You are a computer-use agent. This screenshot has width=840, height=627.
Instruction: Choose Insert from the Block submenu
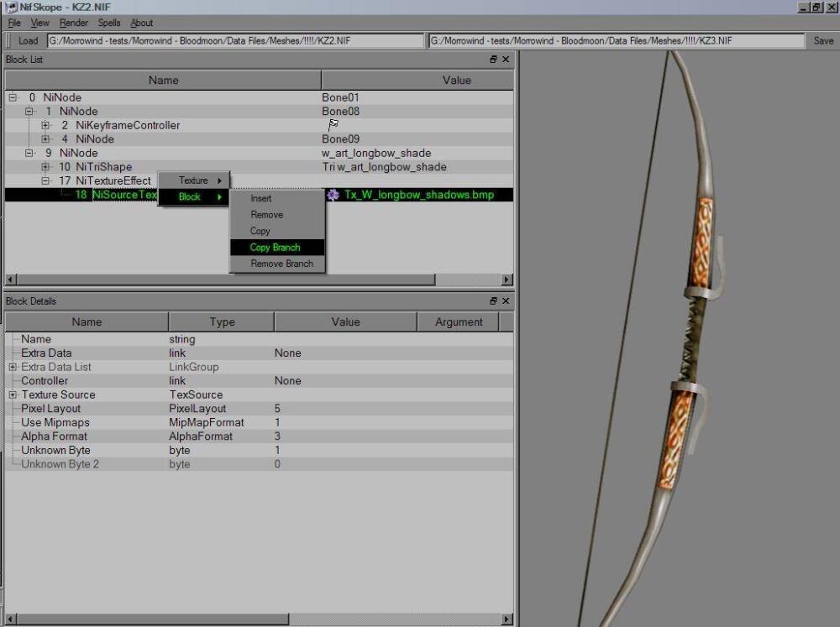277,198
